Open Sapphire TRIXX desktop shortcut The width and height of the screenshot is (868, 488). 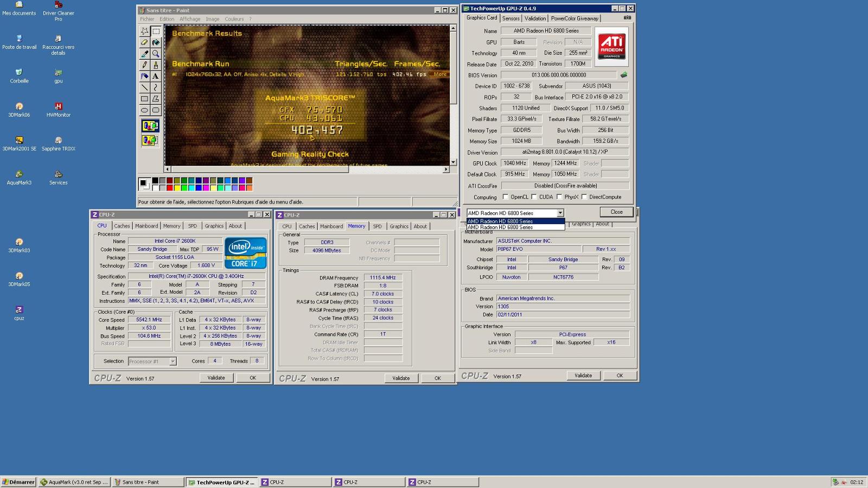point(58,144)
